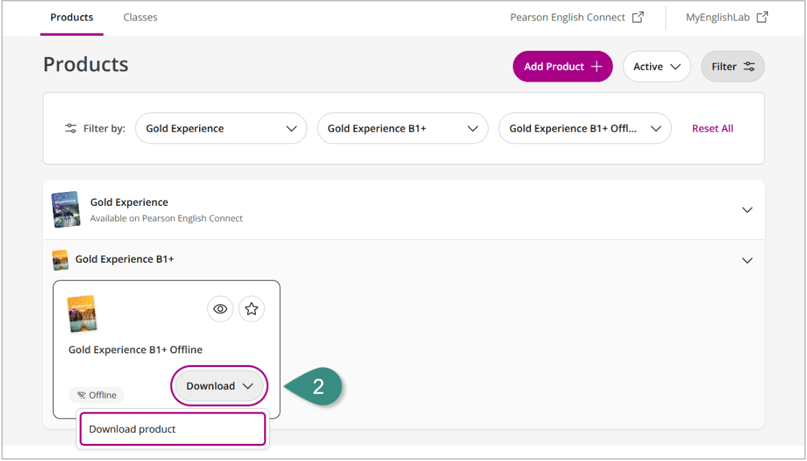Switch to the Classes tab
Screen dimensions: 807x461
(x=140, y=17)
